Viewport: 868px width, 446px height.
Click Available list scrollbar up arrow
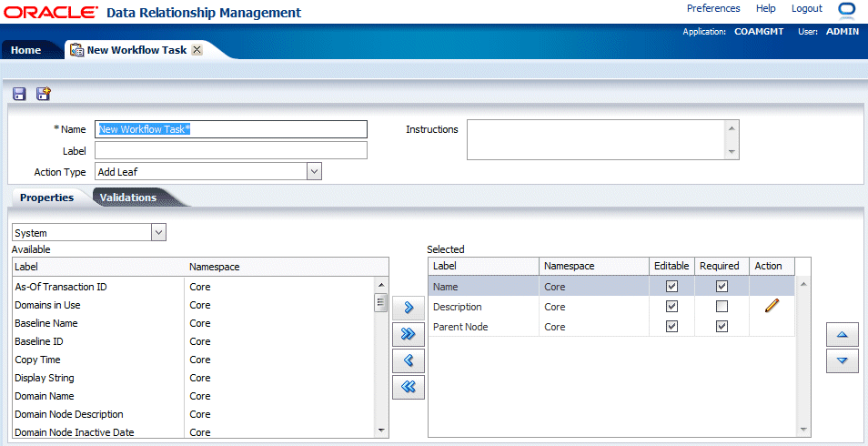[x=381, y=285]
